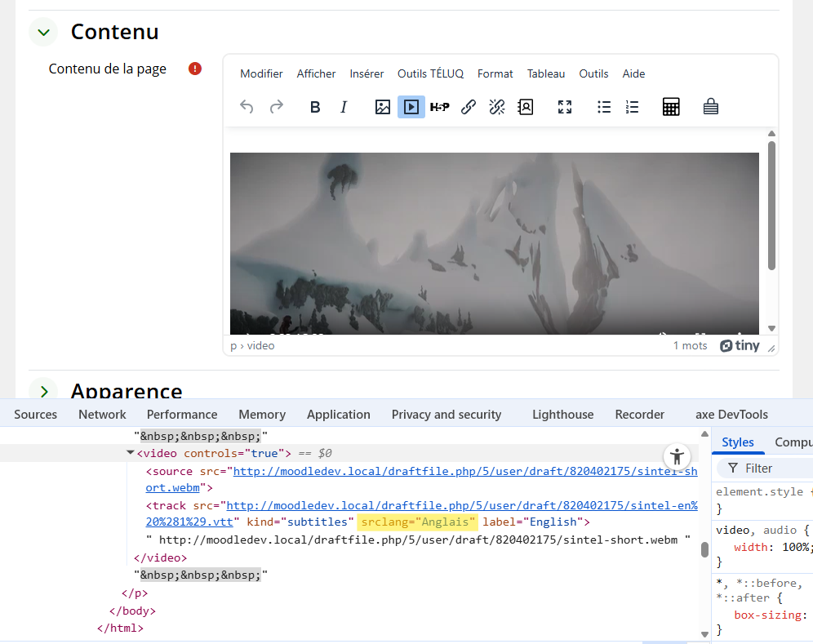Open the Outils menu
This screenshot has height=644, width=813.
point(593,73)
